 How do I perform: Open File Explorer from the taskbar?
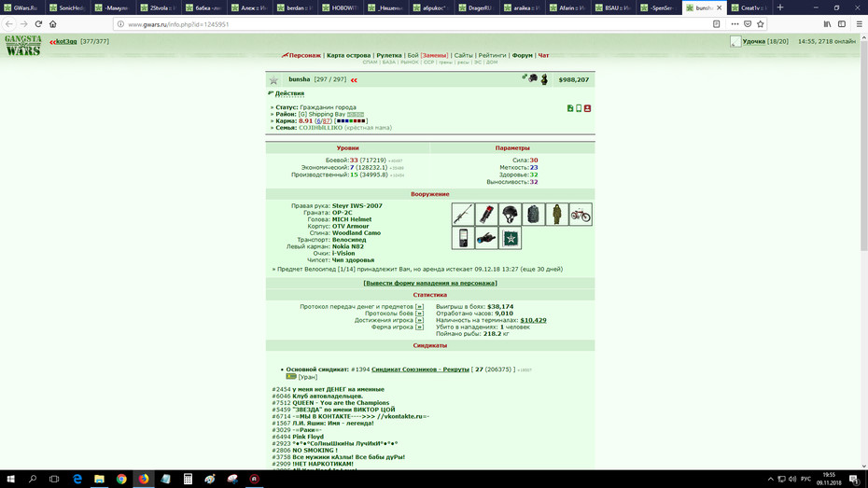pyautogui.click(x=99, y=480)
